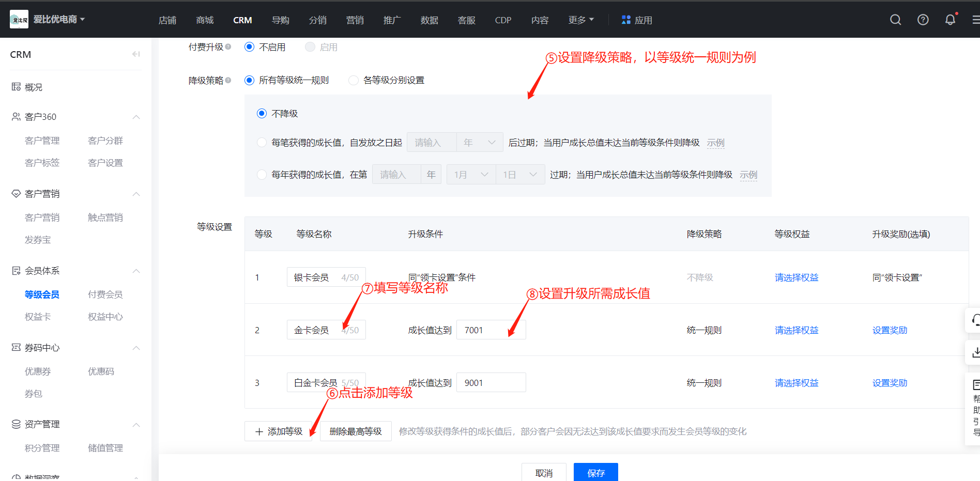
Task: Open the 1日 day dropdown
Action: (520, 175)
